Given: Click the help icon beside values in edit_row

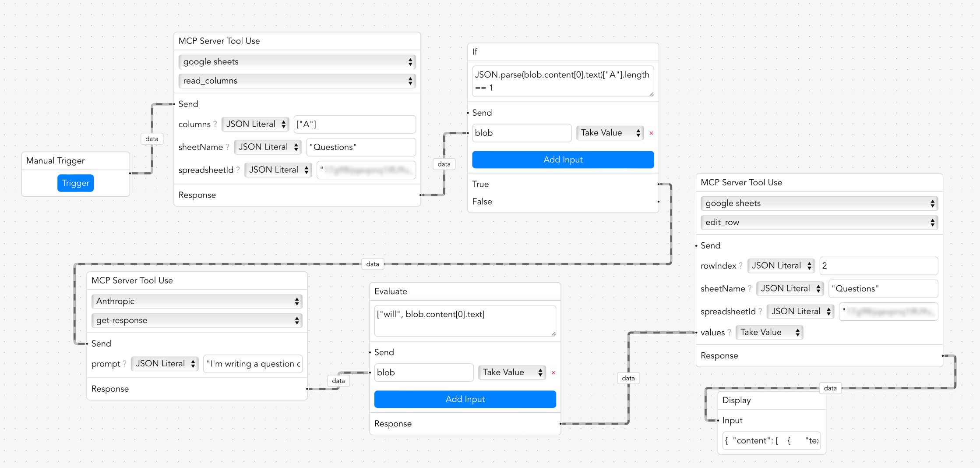Looking at the screenshot, I should 730,332.
